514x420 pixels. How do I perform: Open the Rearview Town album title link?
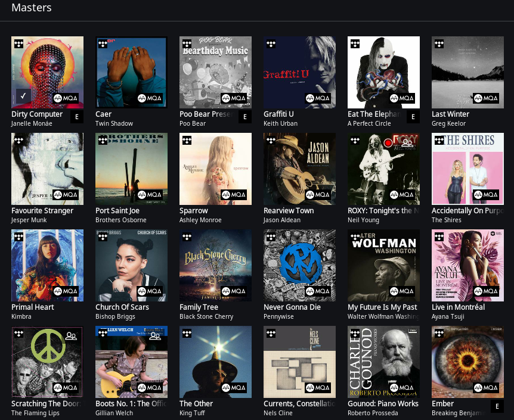point(288,210)
